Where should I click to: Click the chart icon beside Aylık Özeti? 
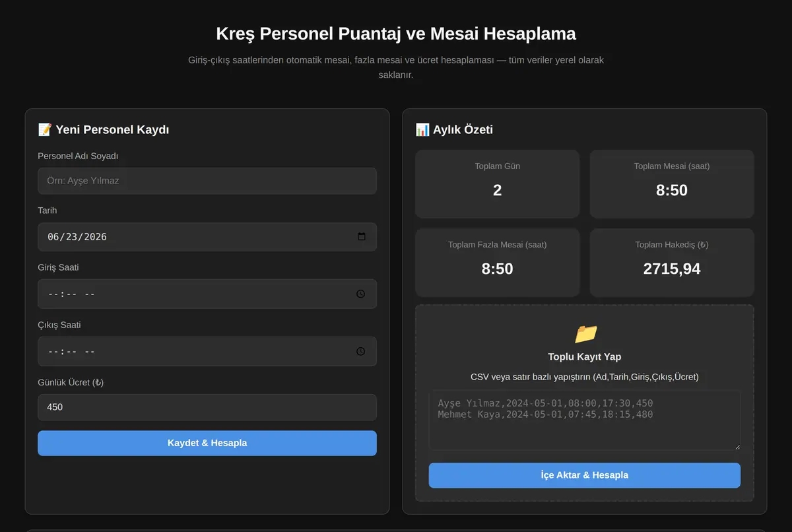point(422,129)
